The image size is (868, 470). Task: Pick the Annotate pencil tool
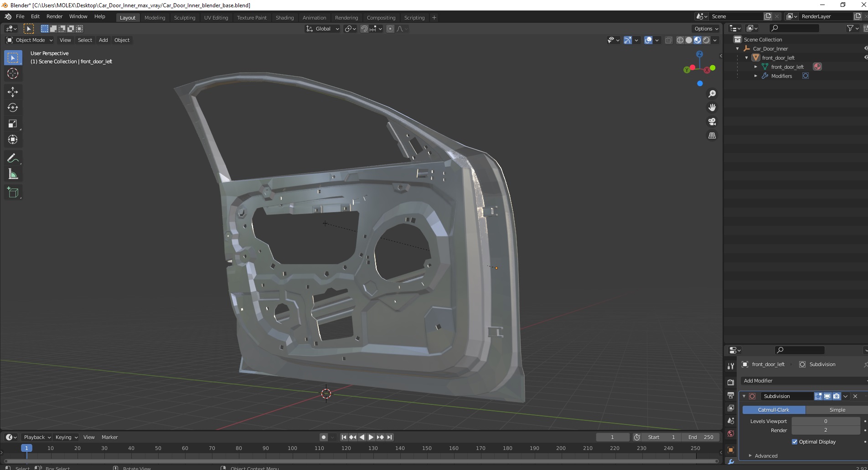coord(13,158)
